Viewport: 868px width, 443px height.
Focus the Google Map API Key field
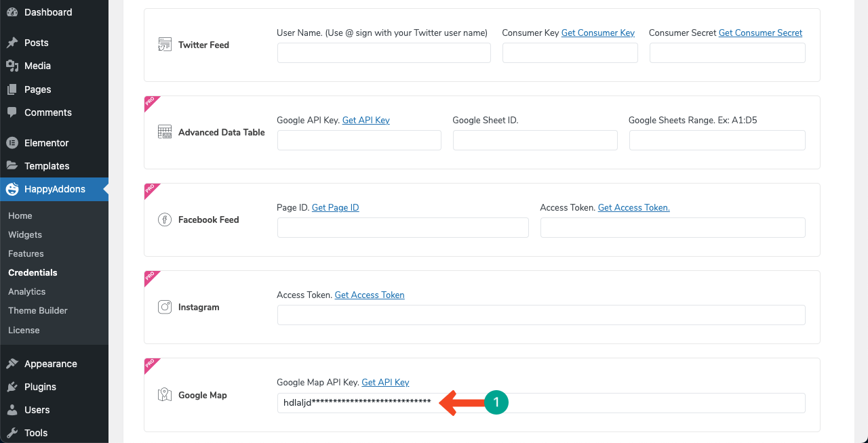541,402
